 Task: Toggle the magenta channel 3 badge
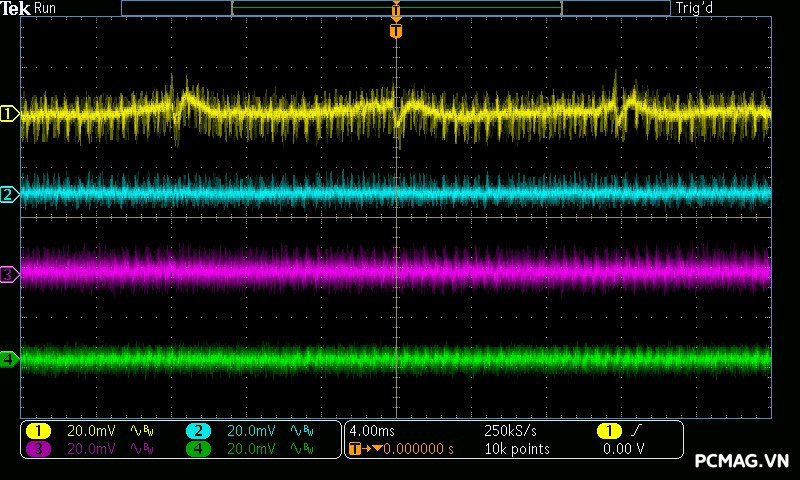click(x=39, y=449)
